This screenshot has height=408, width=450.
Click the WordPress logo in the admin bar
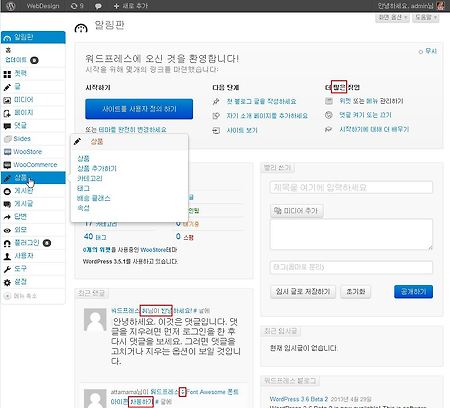pos(11,6)
